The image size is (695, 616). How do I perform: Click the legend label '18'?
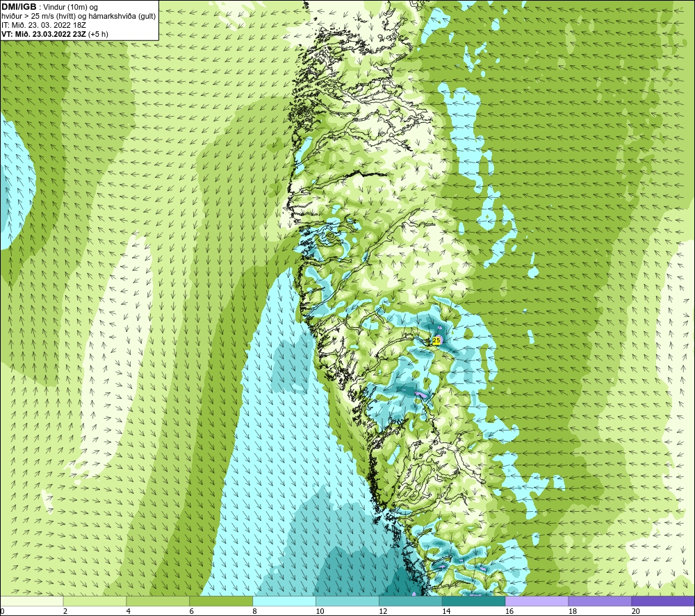click(x=572, y=611)
